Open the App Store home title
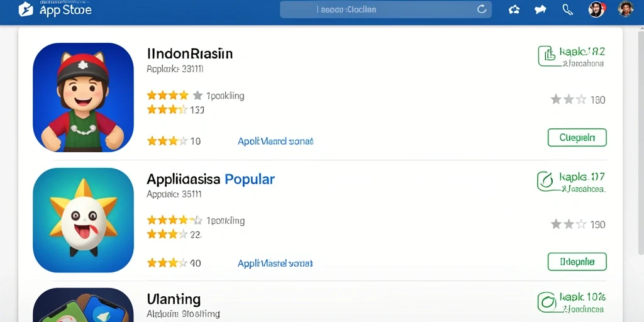644x322 pixels. point(65,10)
